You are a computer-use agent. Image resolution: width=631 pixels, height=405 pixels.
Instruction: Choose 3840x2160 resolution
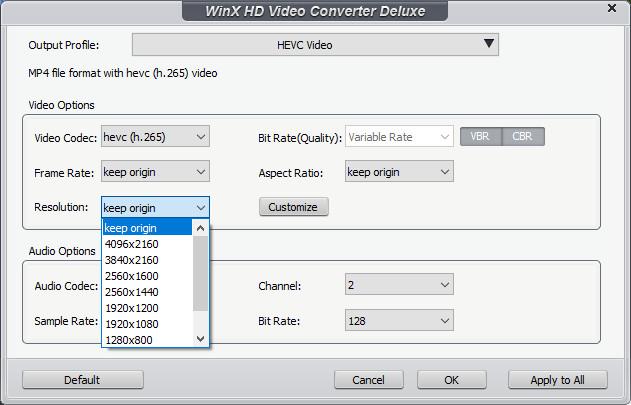coord(147,260)
